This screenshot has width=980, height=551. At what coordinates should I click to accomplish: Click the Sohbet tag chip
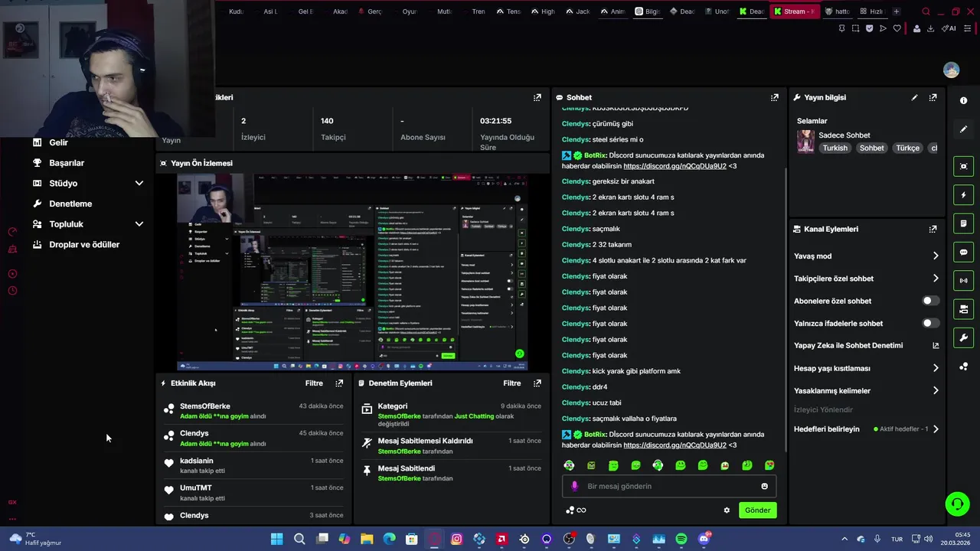[871, 148]
